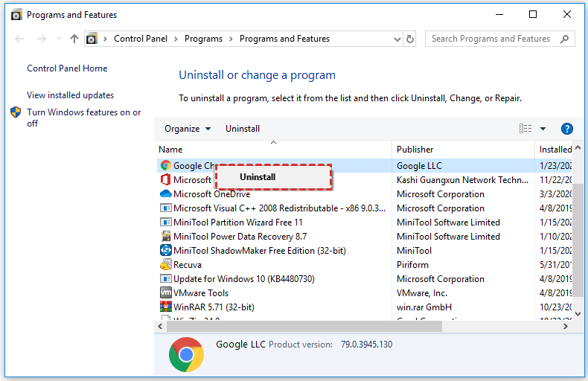The image size is (588, 381).
Task: Select VMware Tools in the list
Action: [x=201, y=293]
